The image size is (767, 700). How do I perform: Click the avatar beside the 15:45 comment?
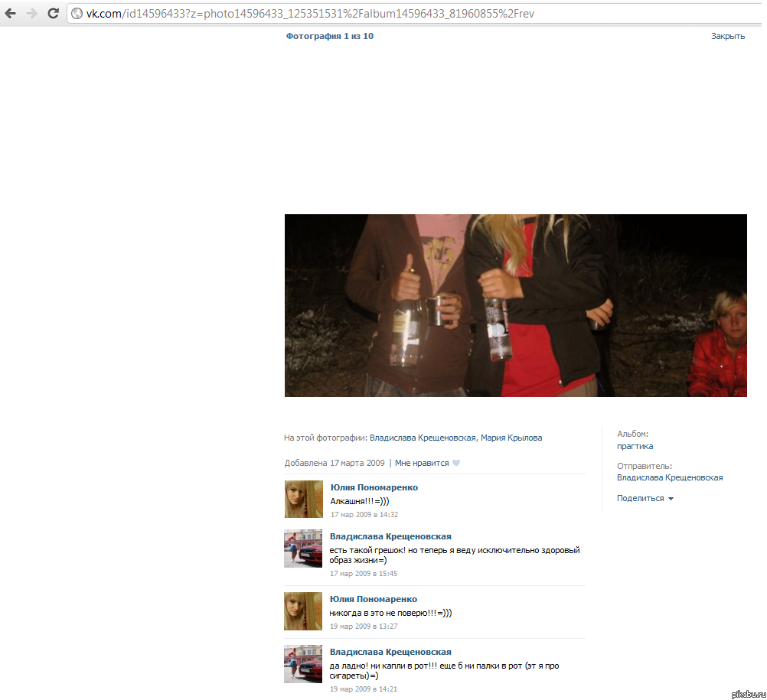[303, 549]
